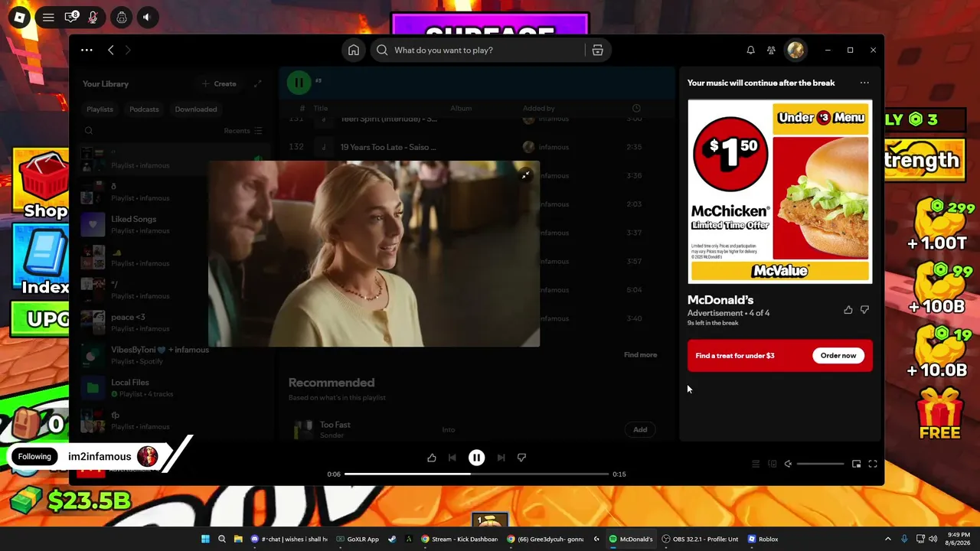Image resolution: width=980 pixels, height=551 pixels.
Task: Unmute the Roblox microphone
Action: pos(93,17)
